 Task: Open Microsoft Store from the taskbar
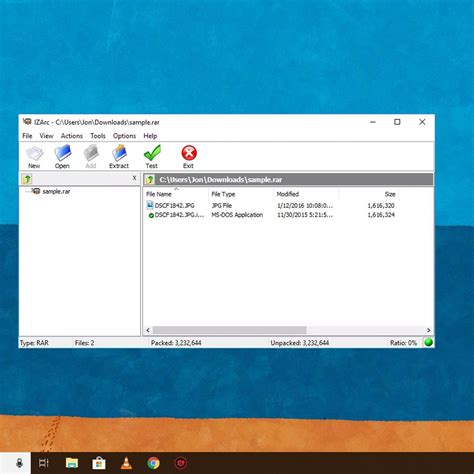[99, 463]
